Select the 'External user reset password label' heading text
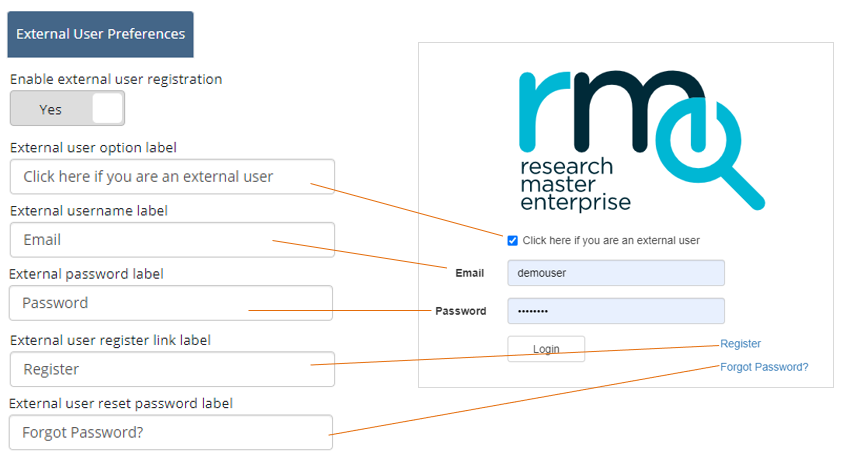This screenshot has height=460, width=846. tap(121, 403)
